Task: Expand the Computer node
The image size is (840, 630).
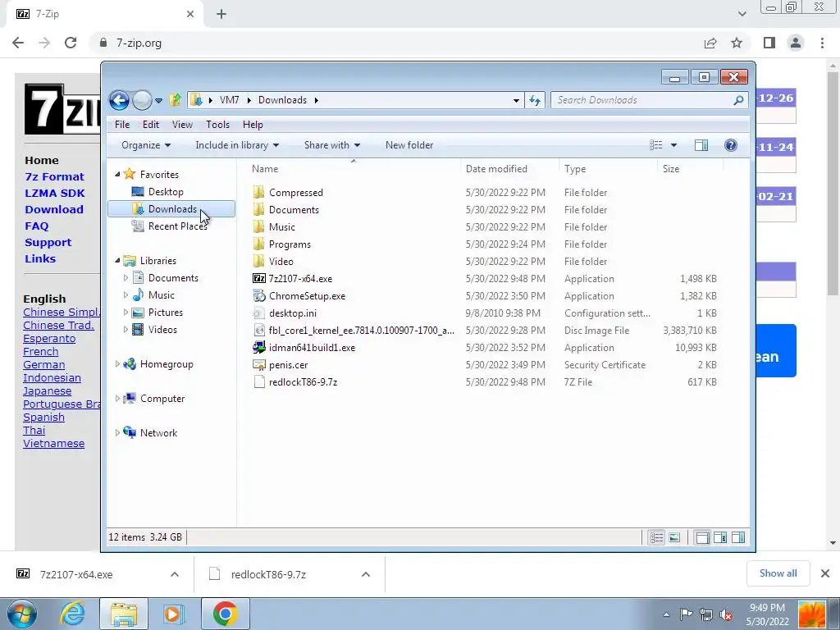Action: pos(117,399)
